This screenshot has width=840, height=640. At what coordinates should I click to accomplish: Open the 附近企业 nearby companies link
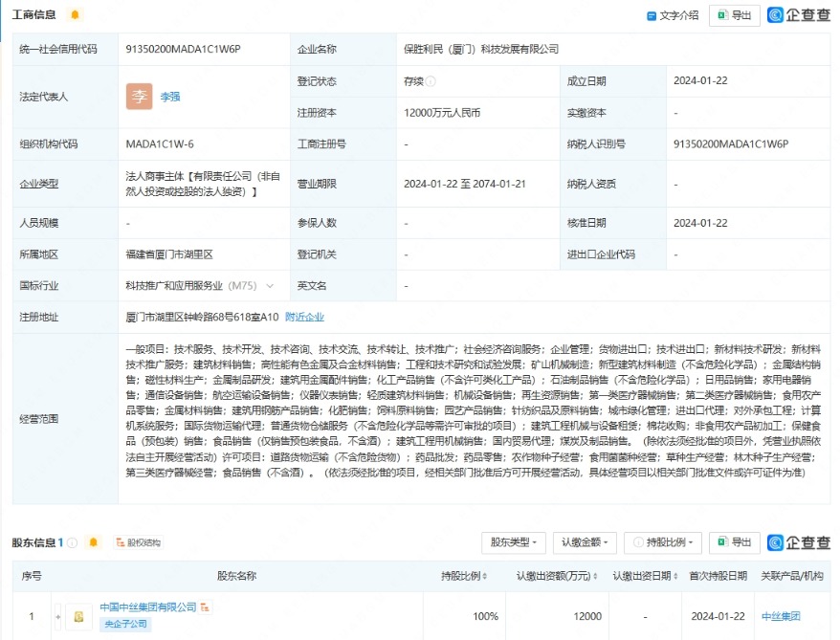point(304,317)
